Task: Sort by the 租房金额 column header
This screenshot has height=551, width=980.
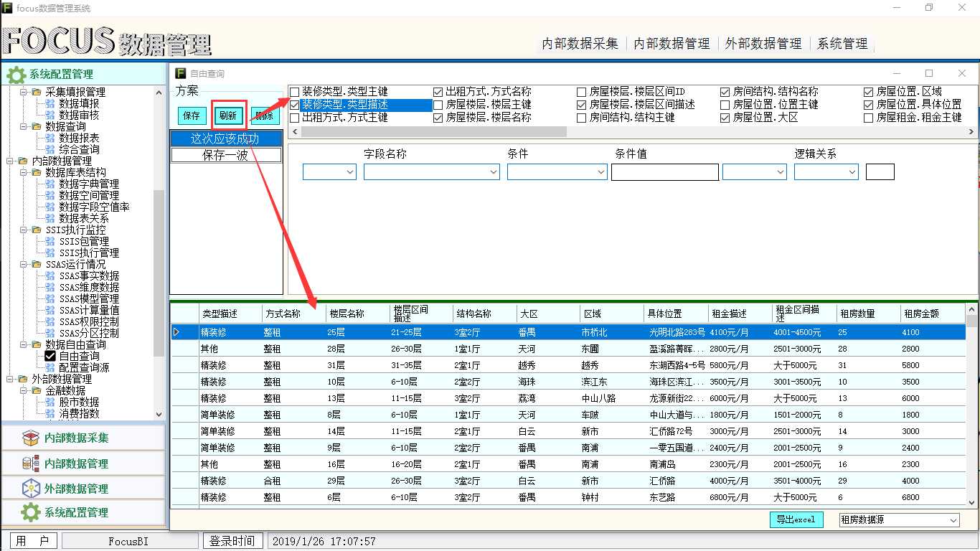Action: pyautogui.click(x=932, y=314)
